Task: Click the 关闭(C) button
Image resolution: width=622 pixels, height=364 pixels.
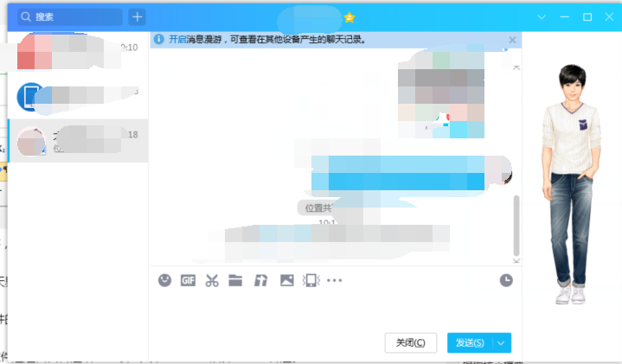Action: tap(411, 342)
